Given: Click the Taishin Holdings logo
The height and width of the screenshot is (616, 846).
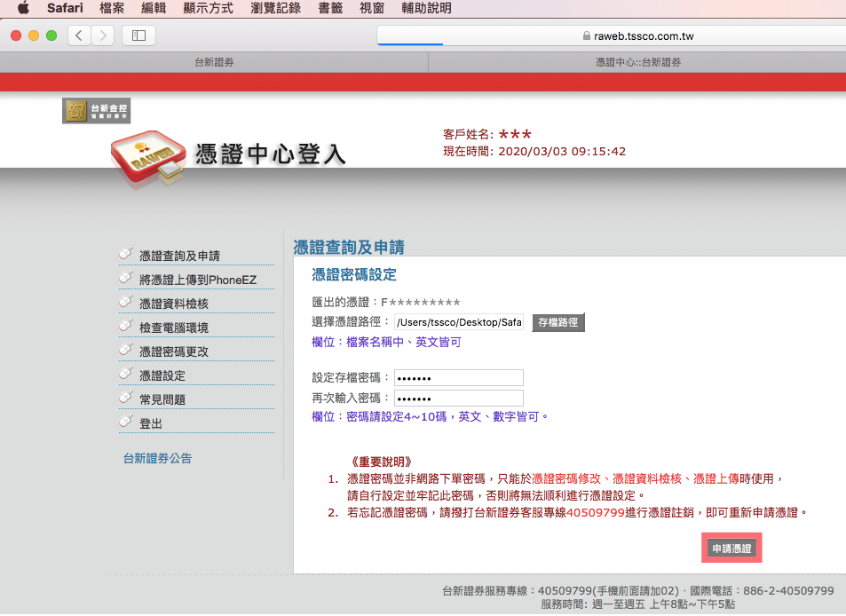Looking at the screenshot, I should click(97, 111).
